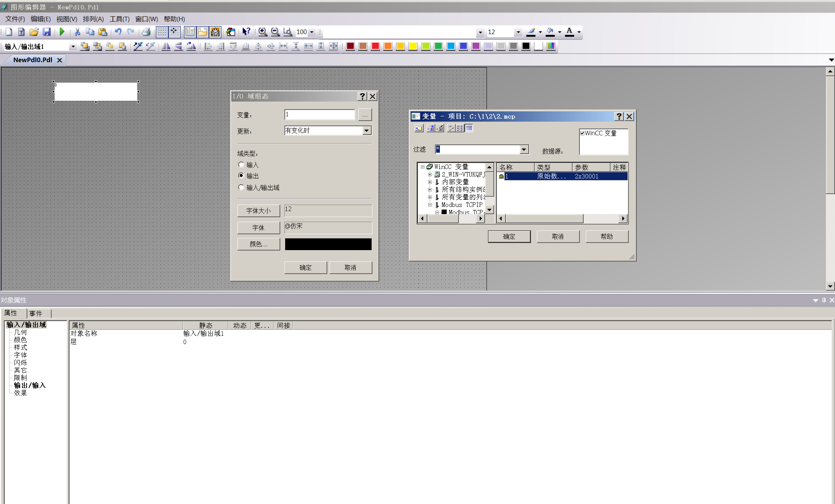Toggle the WinCC 变量 data source checkbox

point(582,133)
